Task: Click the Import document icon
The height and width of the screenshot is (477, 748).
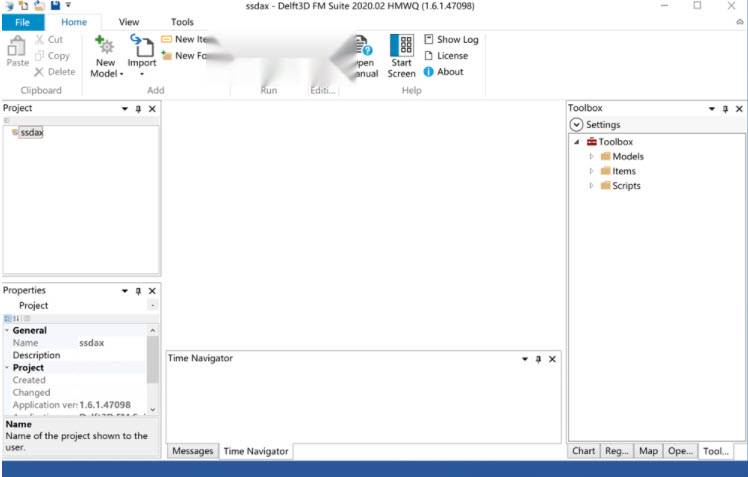Action: (x=142, y=45)
